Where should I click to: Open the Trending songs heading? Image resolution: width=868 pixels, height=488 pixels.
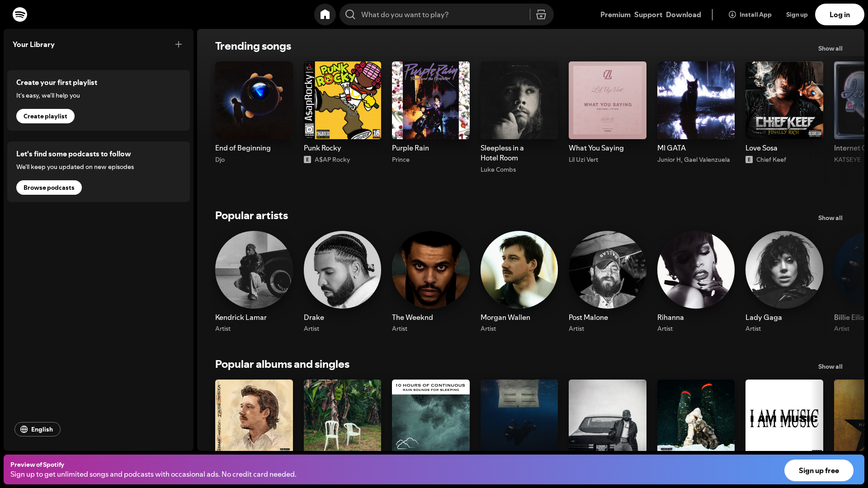point(253,46)
